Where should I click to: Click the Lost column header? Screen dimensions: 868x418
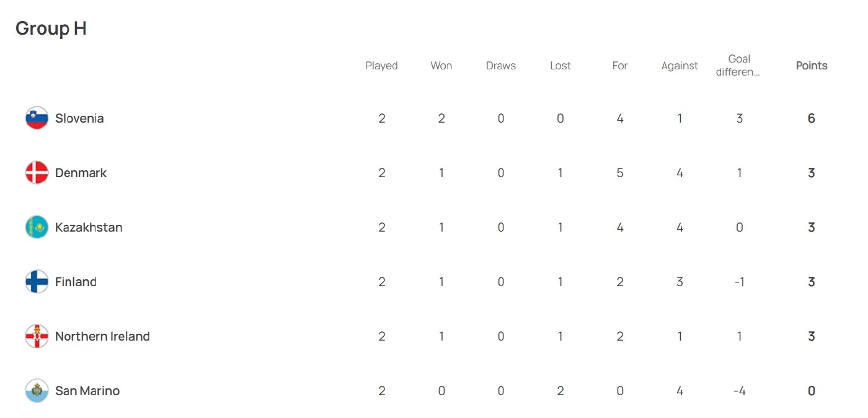[560, 66]
